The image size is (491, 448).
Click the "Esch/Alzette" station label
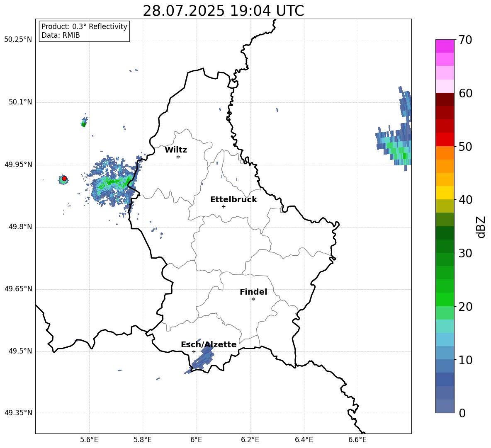pyautogui.click(x=209, y=344)
